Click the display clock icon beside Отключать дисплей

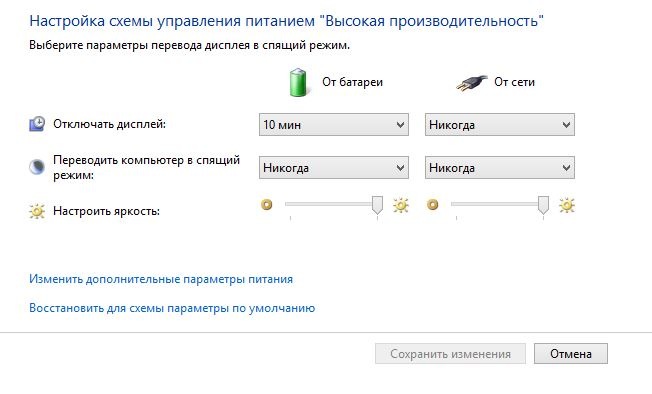pos(37,124)
